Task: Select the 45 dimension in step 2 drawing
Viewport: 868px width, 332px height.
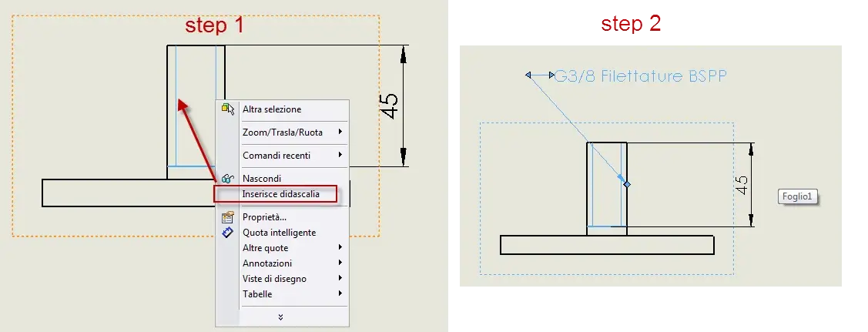Action: click(x=742, y=185)
